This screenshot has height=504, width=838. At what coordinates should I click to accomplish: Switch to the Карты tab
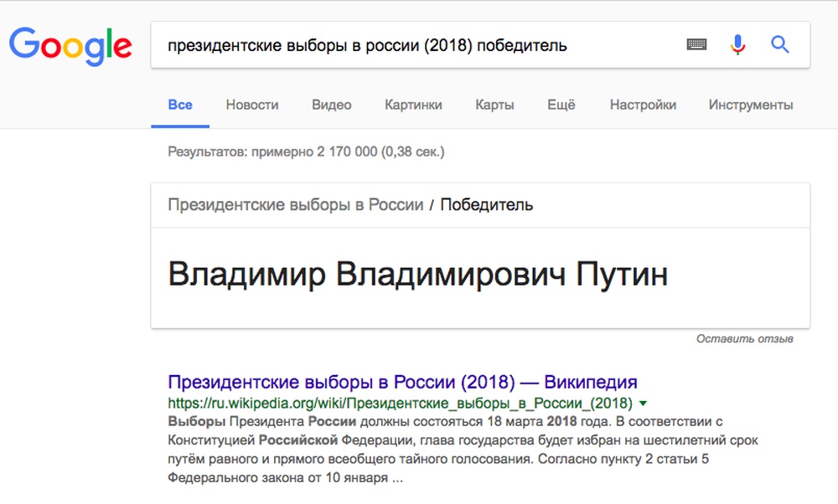[494, 105]
